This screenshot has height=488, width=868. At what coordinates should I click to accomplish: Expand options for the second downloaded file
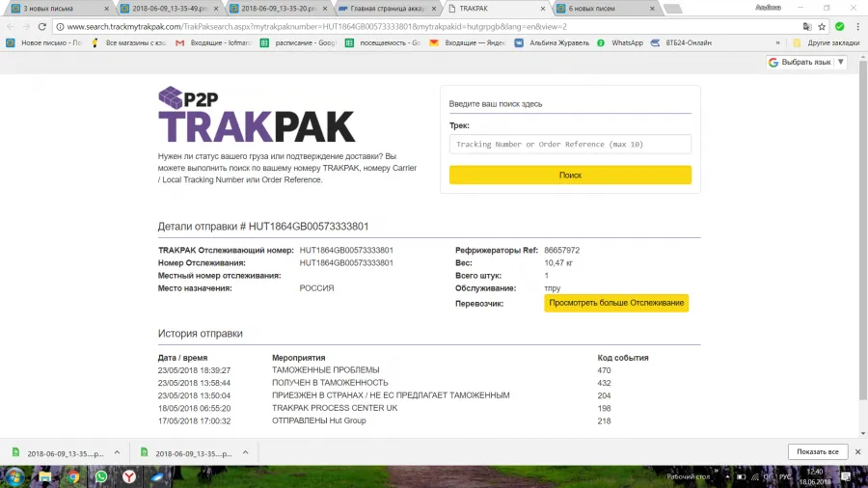click(245, 452)
